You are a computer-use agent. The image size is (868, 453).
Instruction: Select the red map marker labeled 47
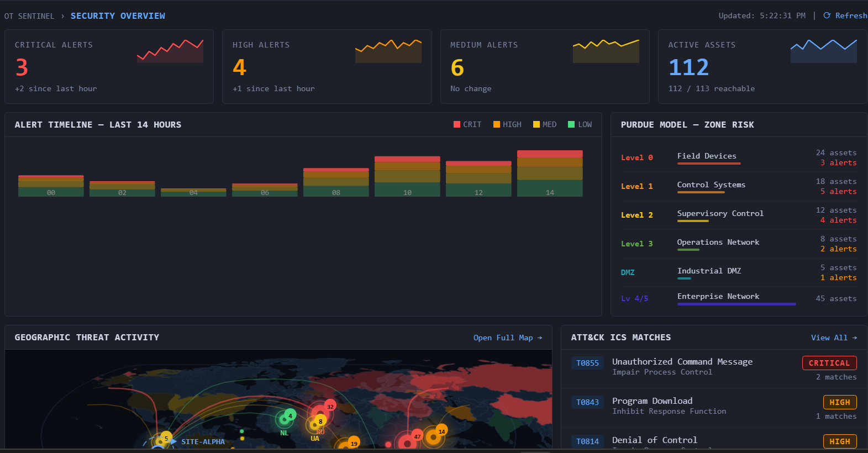pos(417,436)
